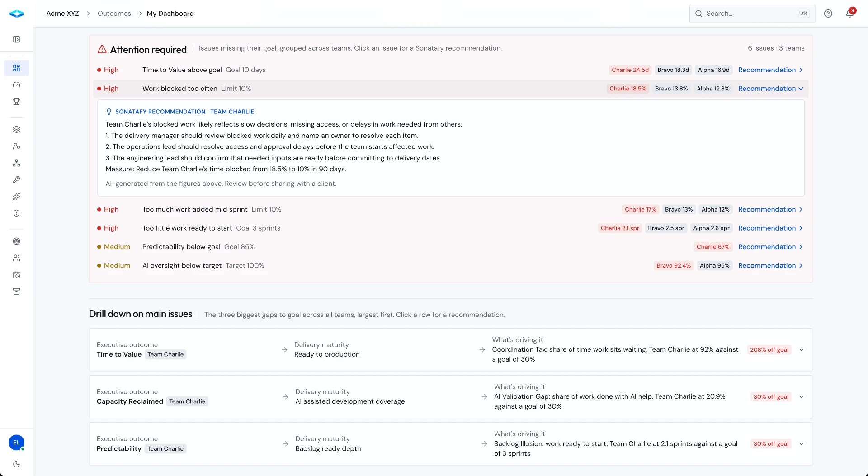
Task: Open the target goals icon in sidebar
Action: (x=16, y=241)
